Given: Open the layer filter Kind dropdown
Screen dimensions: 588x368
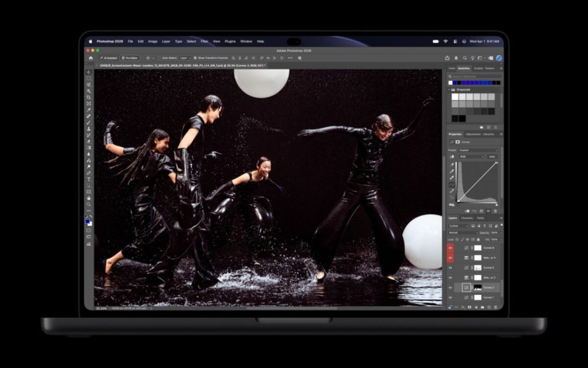Looking at the screenshot, I should (459, 226).
